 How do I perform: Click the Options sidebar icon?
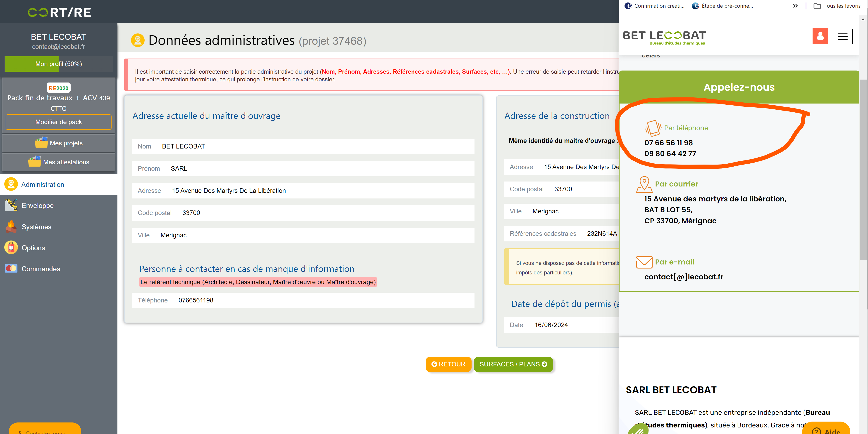click(11, 248)
